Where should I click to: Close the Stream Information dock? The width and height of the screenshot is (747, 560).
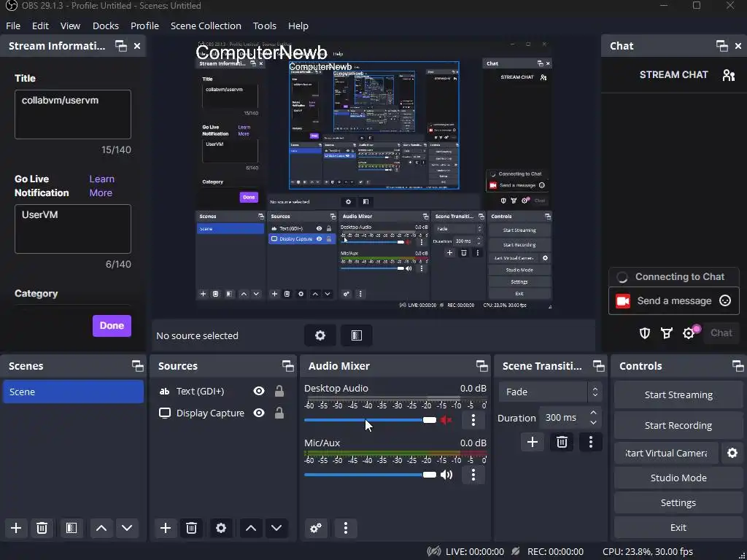pyautogui.click(x=137, y=46)
